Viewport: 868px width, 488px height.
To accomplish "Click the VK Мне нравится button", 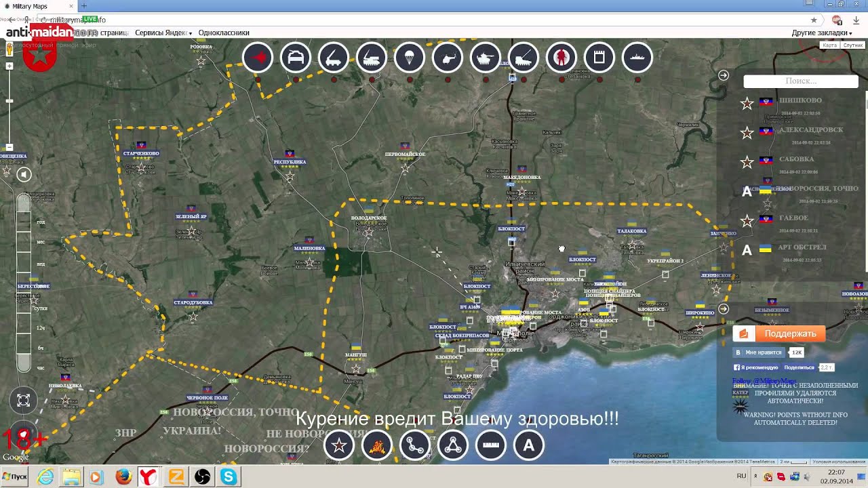I will [x=759, y=352].
